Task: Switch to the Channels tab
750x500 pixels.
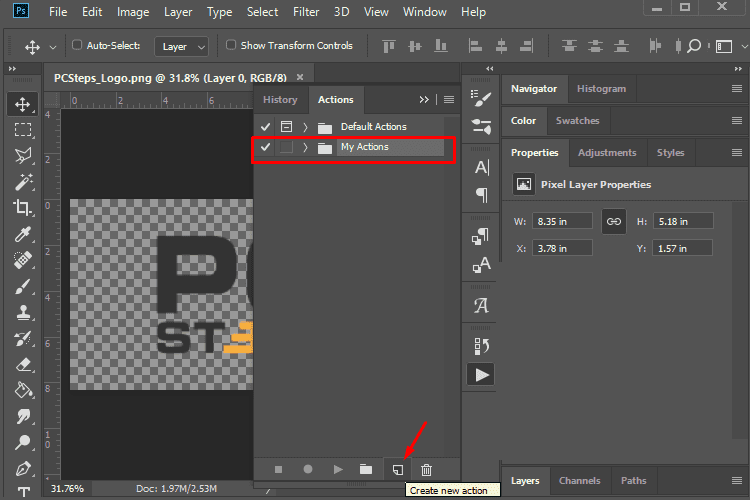Action: tap(579, 480)
